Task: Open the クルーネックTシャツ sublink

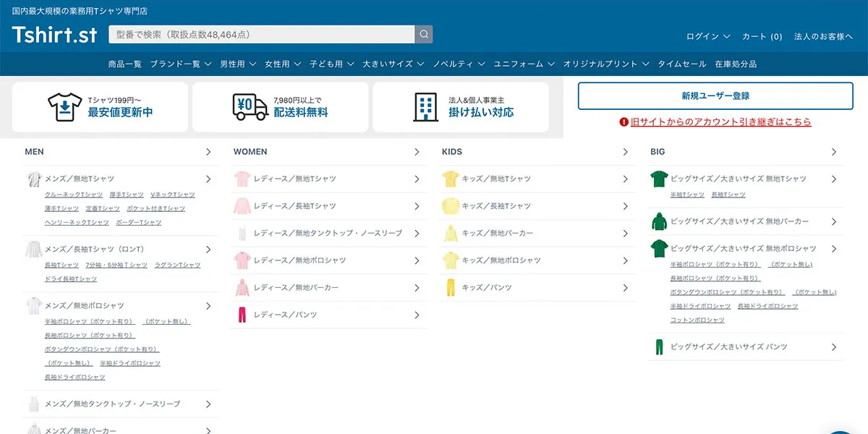Action: pyautogui.click(x=74, y=195)
